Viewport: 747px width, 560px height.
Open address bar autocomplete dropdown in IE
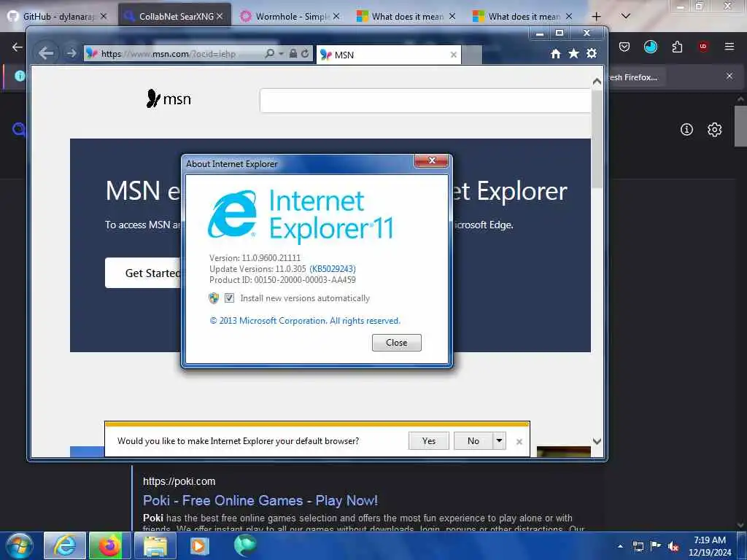(281, 54)
